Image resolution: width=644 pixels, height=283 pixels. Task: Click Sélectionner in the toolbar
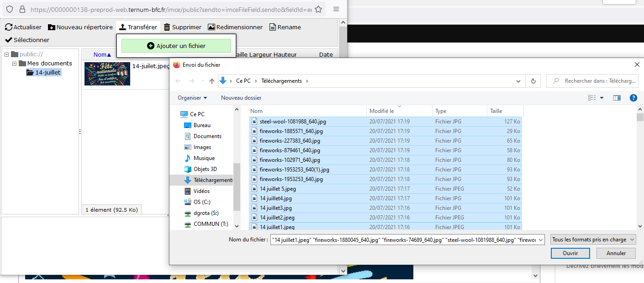[x=27, y=40]
